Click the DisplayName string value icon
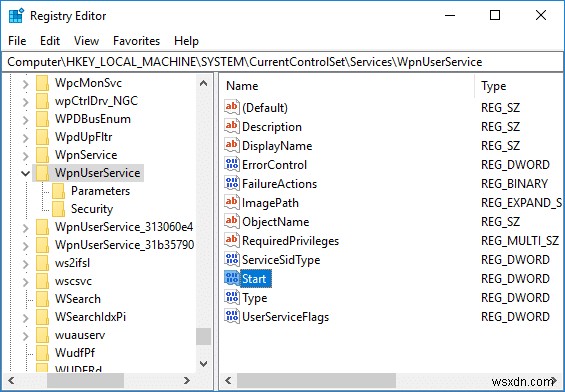Image resolution: width=565 pixels, height=392 pixels. 232,146
